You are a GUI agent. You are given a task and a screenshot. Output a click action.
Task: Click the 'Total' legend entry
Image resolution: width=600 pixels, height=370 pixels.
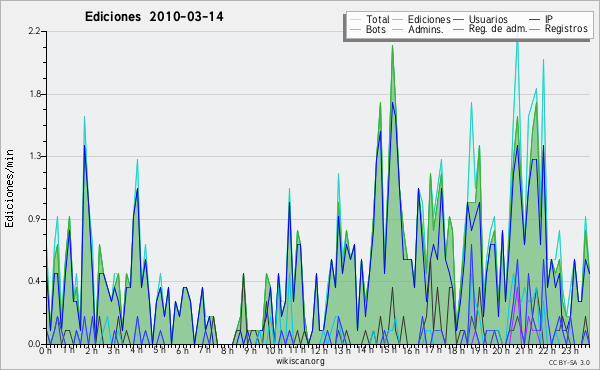tap(378, 19)
